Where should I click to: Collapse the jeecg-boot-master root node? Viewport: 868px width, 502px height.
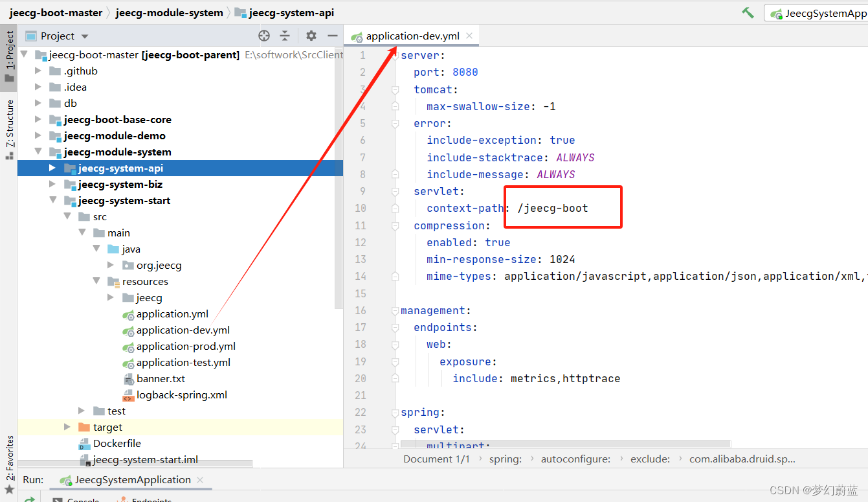point(24,54)
